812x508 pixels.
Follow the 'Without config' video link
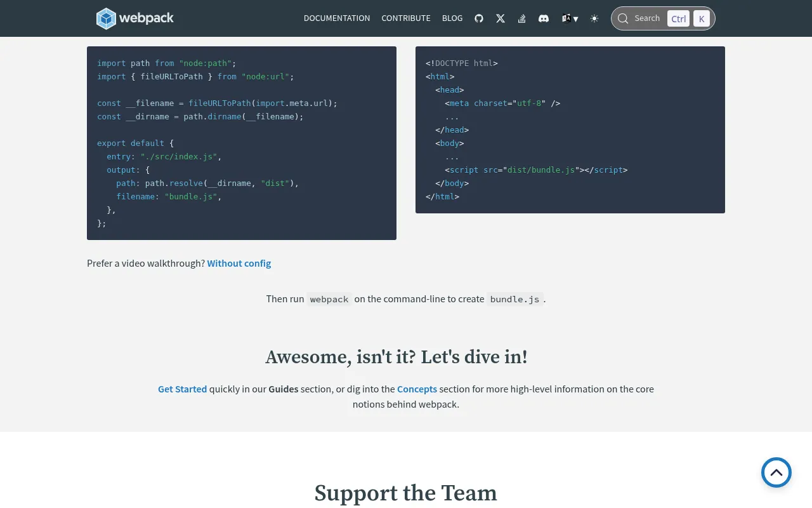coord(239,263)
